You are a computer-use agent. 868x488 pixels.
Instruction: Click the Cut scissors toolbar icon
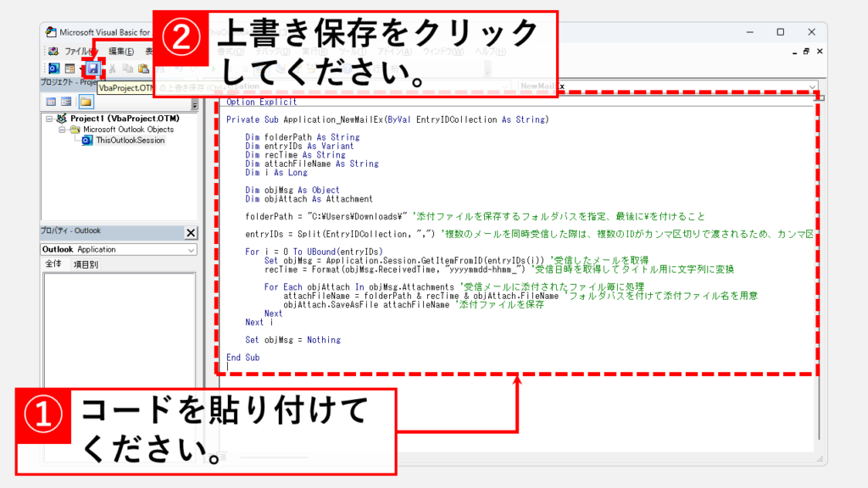tap(112, 69)
